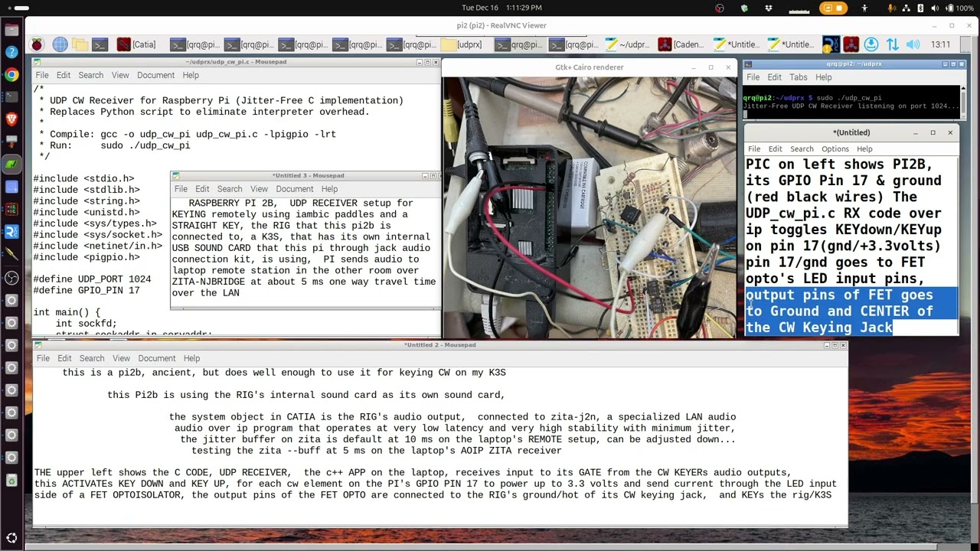Screen dimensions: 980x551
Task: Open Search menu in Untitled 3 Mousepad window
Action: point(229,189)
